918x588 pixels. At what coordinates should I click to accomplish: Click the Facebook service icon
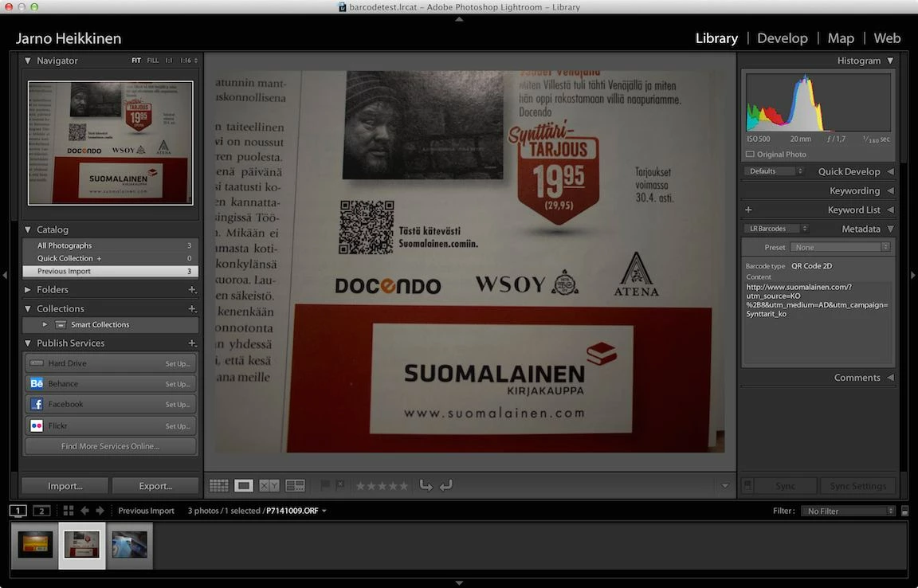37,404
